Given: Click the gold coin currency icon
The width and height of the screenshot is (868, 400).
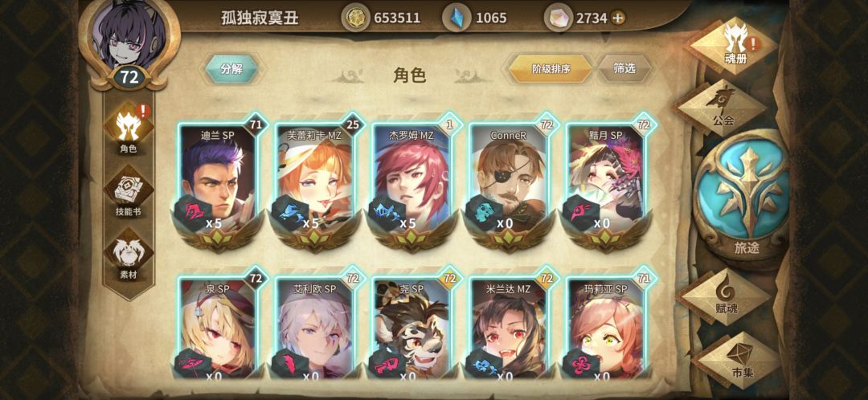Looking at the screenshot, I should click(354, 18).
